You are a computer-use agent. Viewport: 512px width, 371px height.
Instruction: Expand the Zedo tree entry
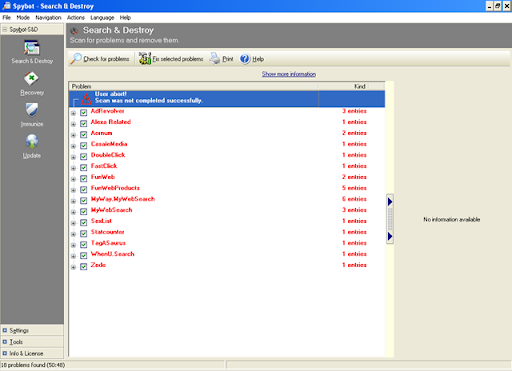73,267
